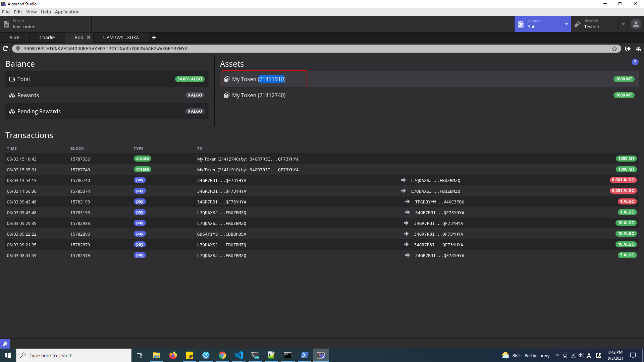Click the asset coins icon for My Token (21412740)
Screen dimensions: 644x362
click(x=227, y=95)
